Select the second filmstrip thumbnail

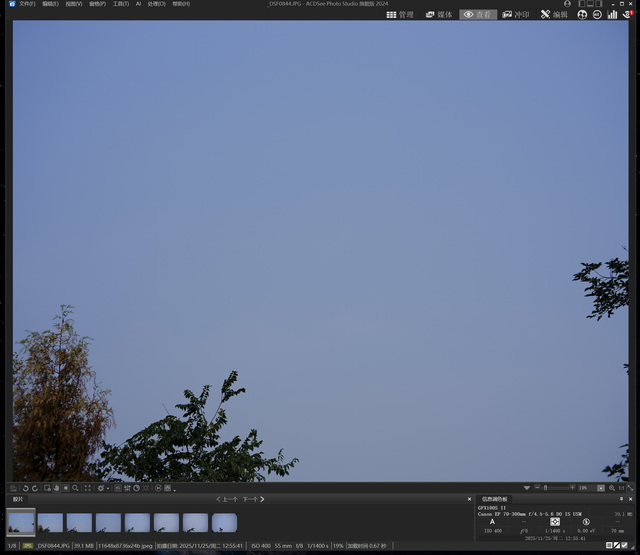(50, 522)
